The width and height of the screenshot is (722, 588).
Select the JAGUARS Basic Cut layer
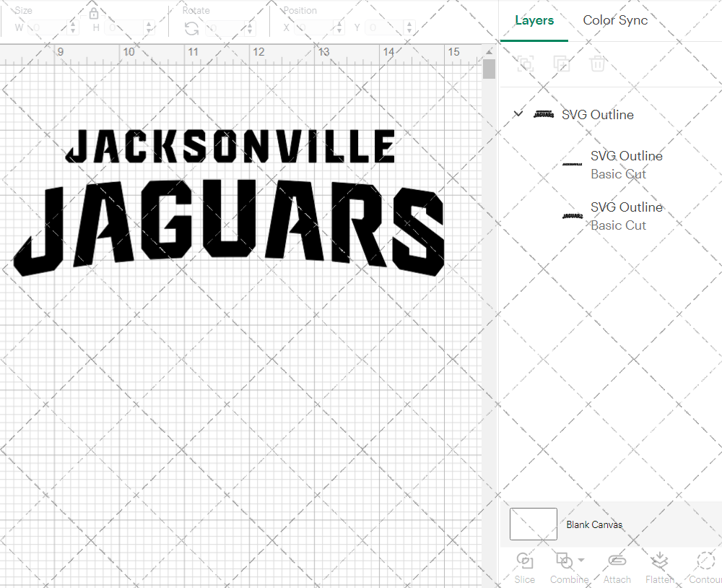point(625,216)
